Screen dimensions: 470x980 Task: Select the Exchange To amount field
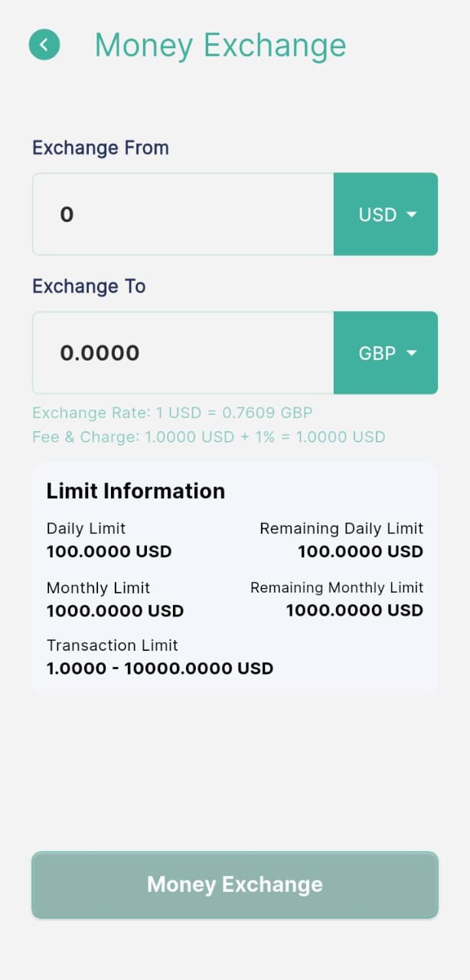pos(183,353)
